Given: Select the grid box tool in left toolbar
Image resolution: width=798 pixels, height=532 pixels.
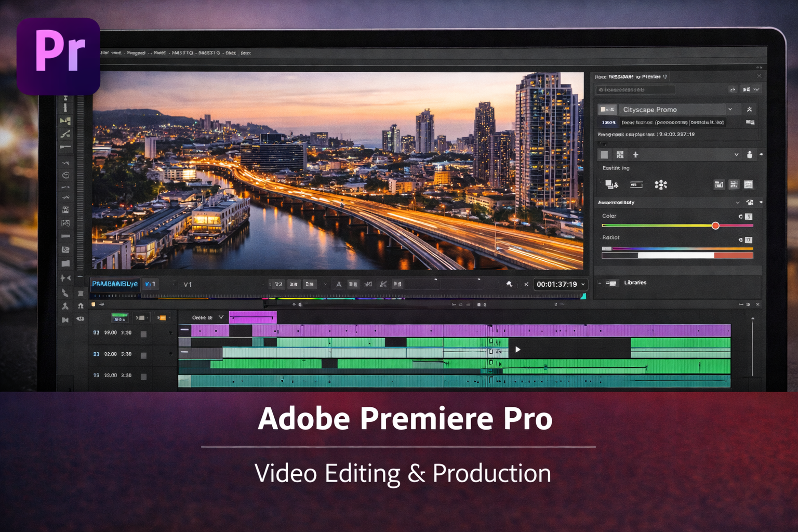Looking at the screenshot, I should [65, 210].
